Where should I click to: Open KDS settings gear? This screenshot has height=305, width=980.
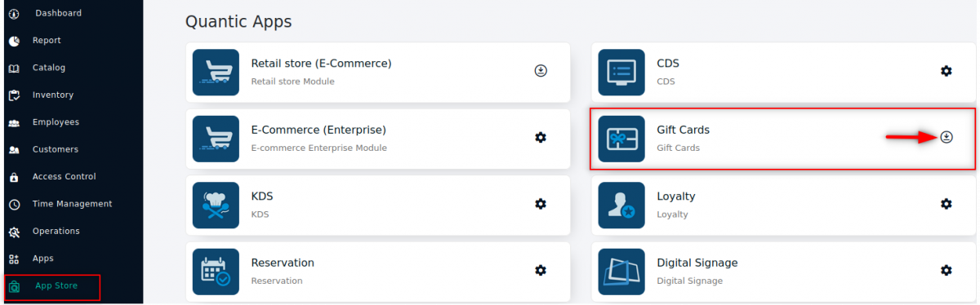(x=541, y=204)
